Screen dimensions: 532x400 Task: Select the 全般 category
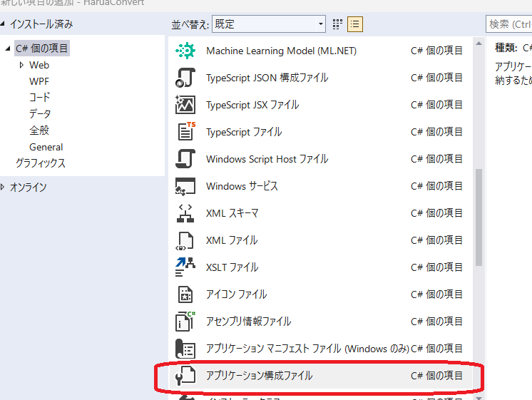point(39,130)
